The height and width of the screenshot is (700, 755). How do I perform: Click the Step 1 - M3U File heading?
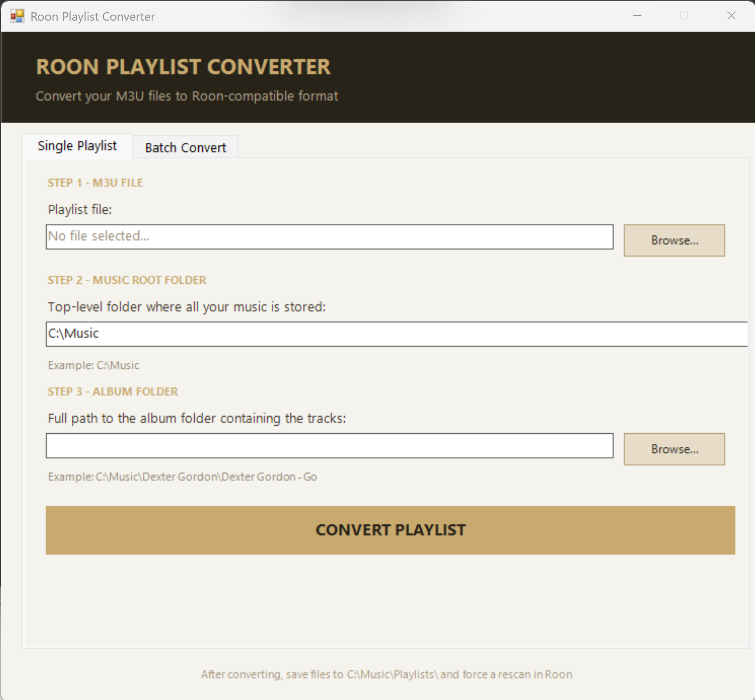tap(95, 183)
